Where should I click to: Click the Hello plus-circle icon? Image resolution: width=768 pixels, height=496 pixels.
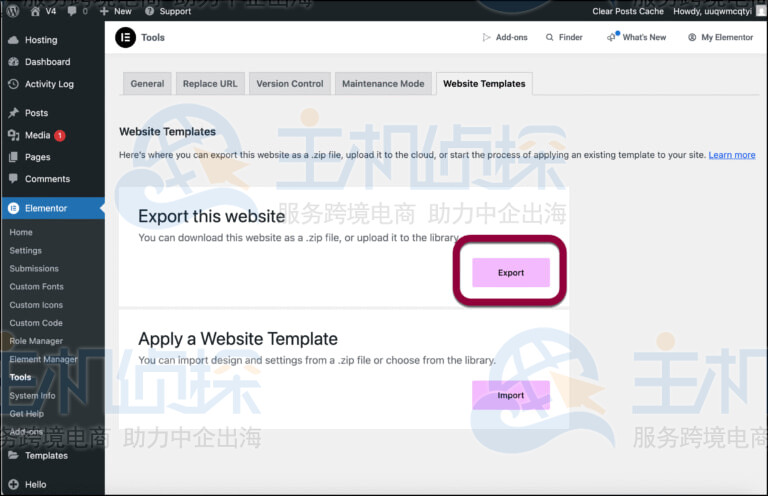[x=14, y=484]
